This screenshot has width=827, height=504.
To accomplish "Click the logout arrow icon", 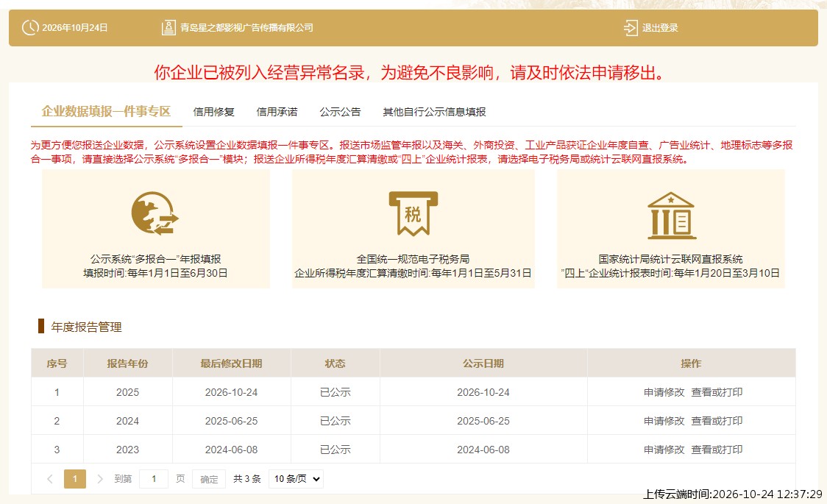I will pyautogui.click(x=631, y=27).
